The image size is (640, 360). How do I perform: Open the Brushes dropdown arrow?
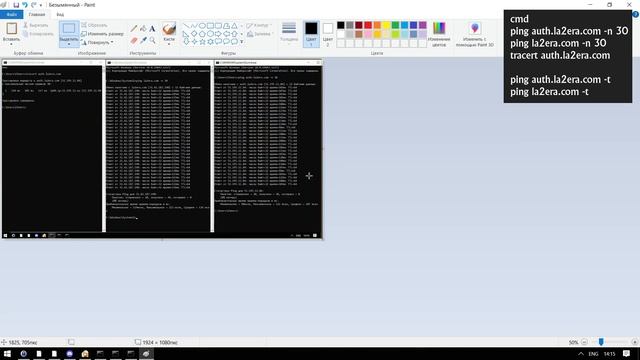(169, 44)
